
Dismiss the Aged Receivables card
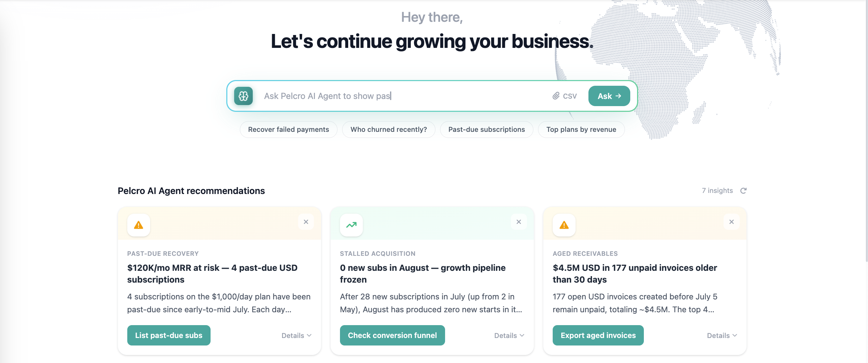pyautogui.click(x=731, y=222)
